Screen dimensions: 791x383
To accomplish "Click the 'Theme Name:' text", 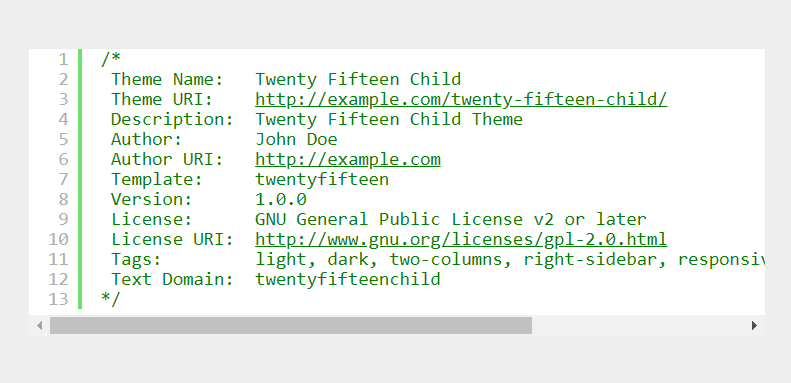I will point(167,79).
